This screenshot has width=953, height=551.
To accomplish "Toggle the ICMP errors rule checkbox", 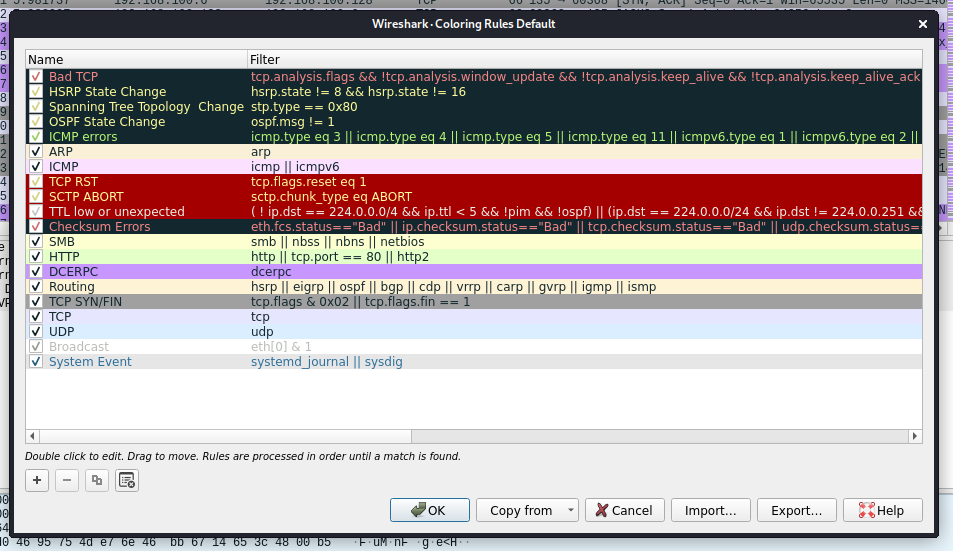I will 36,137.
